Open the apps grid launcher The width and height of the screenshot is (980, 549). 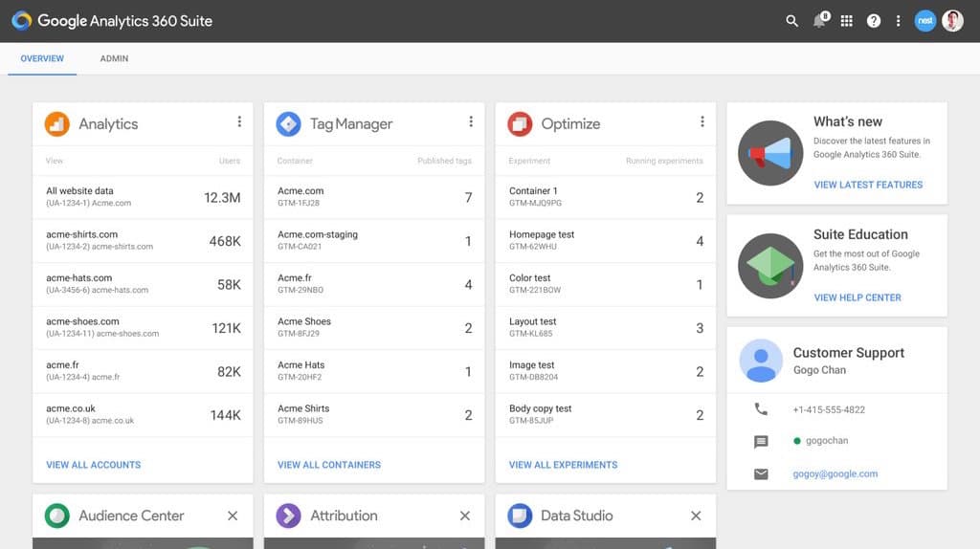[846, 21]
